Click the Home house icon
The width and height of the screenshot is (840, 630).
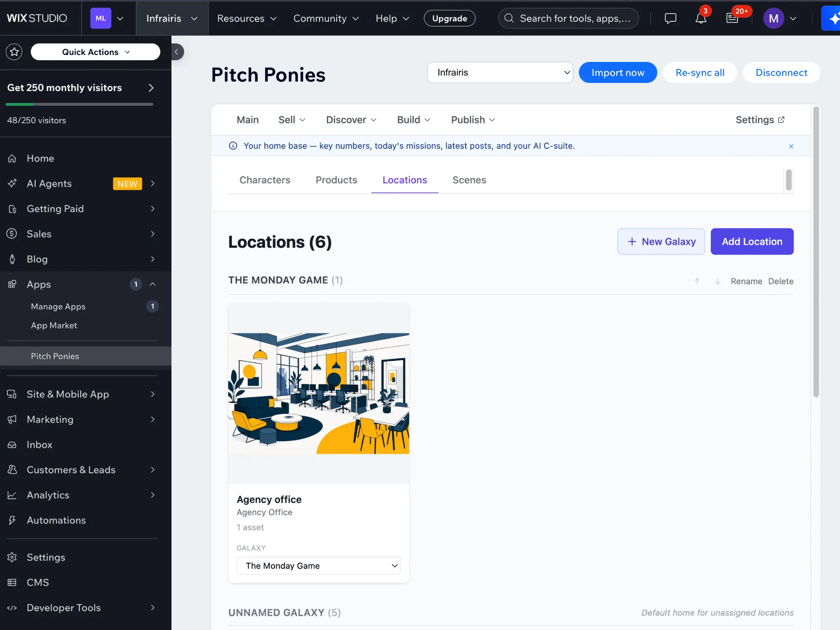click(12, 158)
